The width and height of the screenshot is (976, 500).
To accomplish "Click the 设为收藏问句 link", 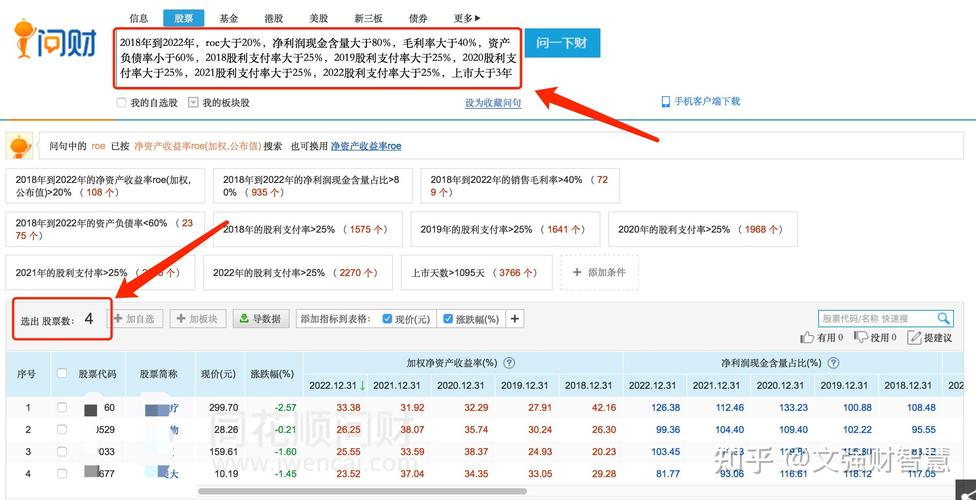I will point(493,103).
